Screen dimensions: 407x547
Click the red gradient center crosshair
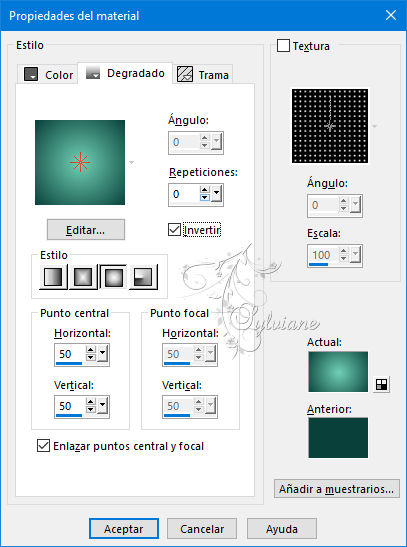pyautogui.click(x=80, y=162)
